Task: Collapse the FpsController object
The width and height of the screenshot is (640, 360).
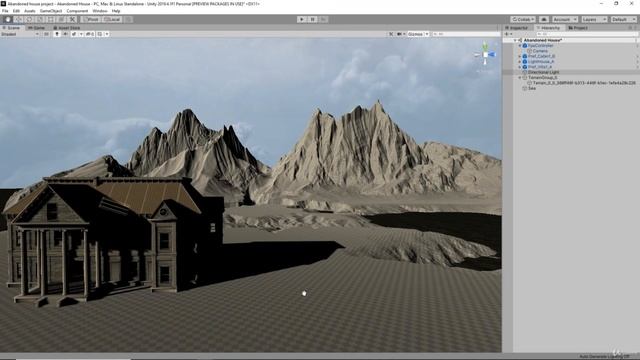Action: [x=520, y=46]
